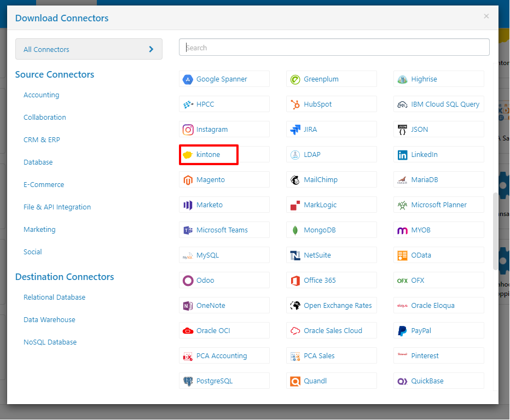Click the connector list scrollbar
Screen dimensions: 510x420
pos(495,231)
